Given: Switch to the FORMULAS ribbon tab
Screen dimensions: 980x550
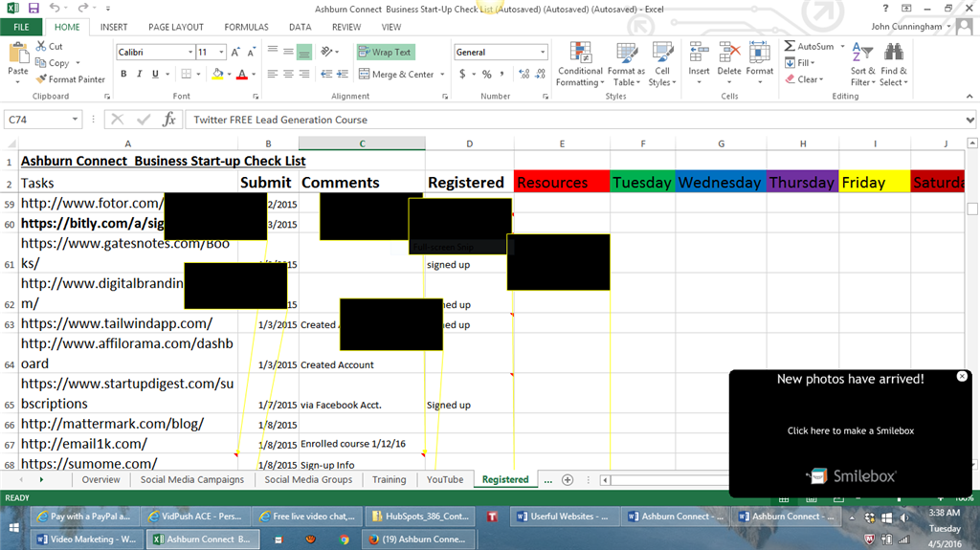Looking at the screenshot, I should (246, 27).
